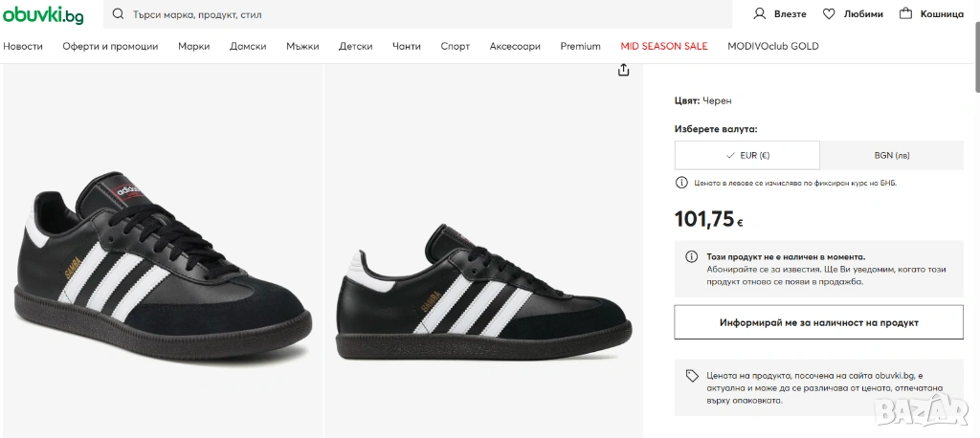Screen dimensions: 980x438
Task: Open the Оферти и промоции menu
Action: tap(110, 46)
